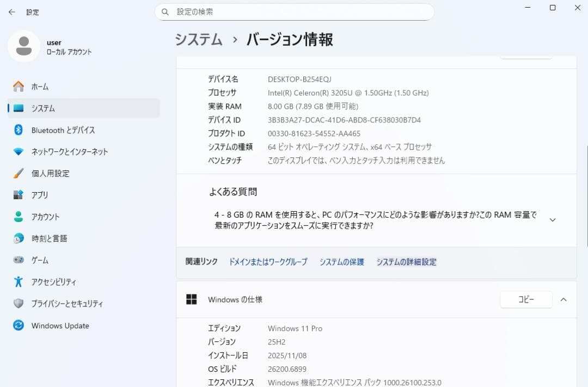Open 個人用設定 page
Viewport: 588px width, 387px height.
84,173
